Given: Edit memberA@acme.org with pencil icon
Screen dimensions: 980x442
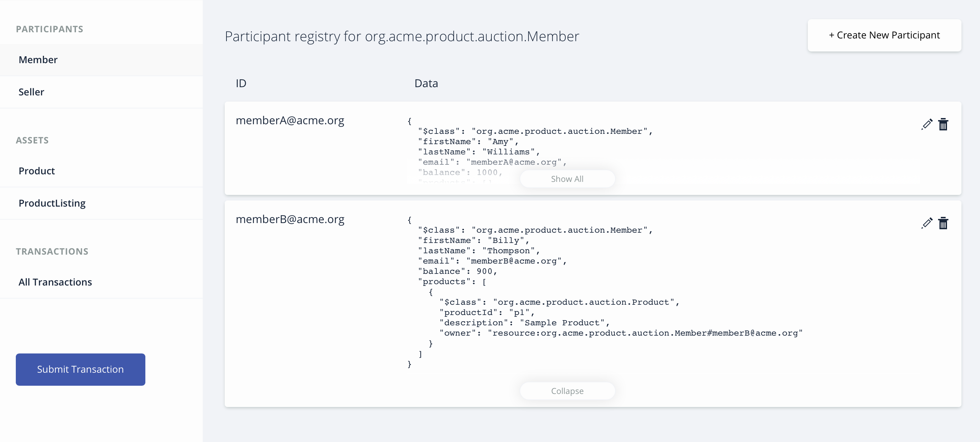Looking at the screenshot, I should (927, 124).
